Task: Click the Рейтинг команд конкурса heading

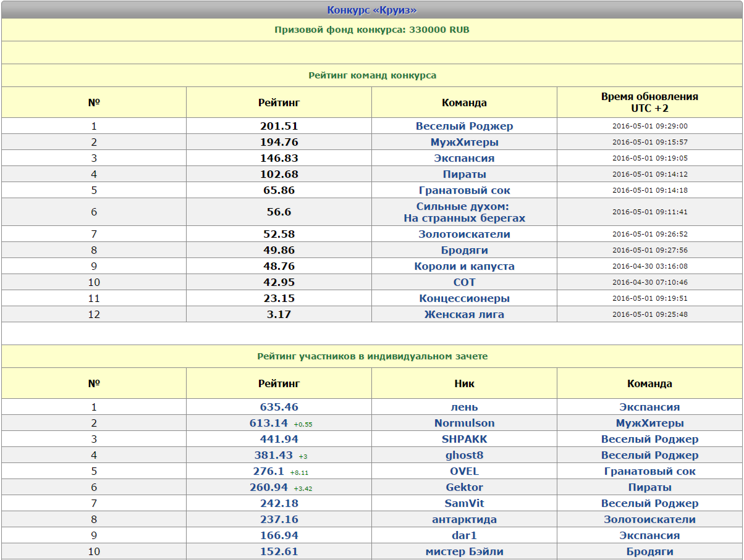Action: (x=372, y=75)
